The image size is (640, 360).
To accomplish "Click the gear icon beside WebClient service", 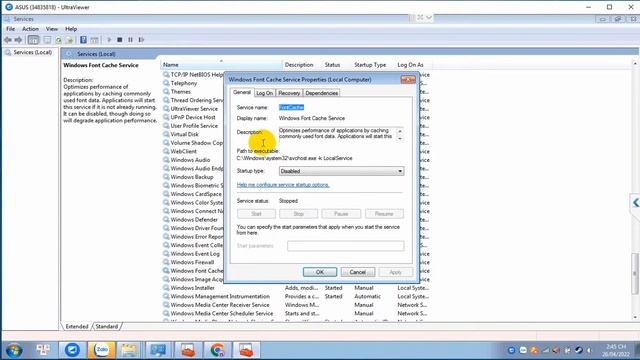I will (166, 151).
